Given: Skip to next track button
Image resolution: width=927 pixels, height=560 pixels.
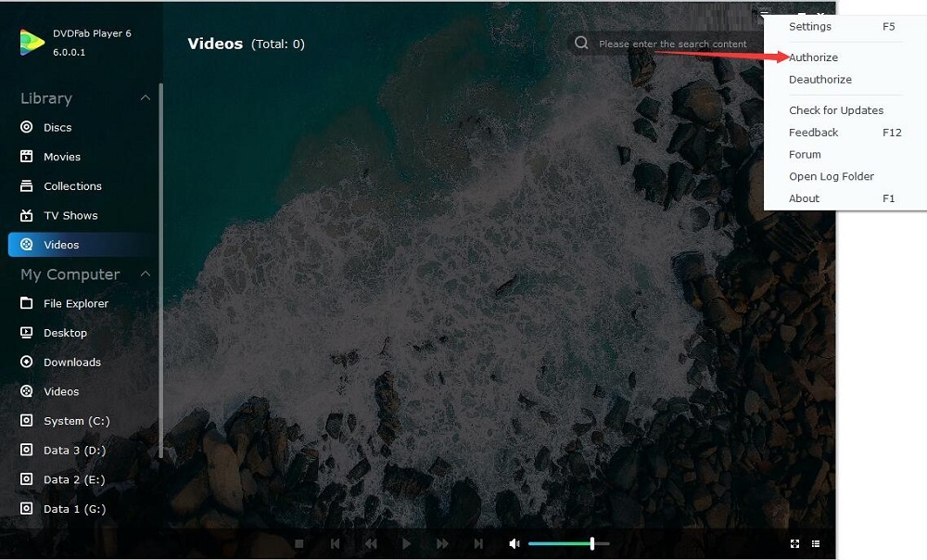Looking at the screenshot, I should click(477, 543).
